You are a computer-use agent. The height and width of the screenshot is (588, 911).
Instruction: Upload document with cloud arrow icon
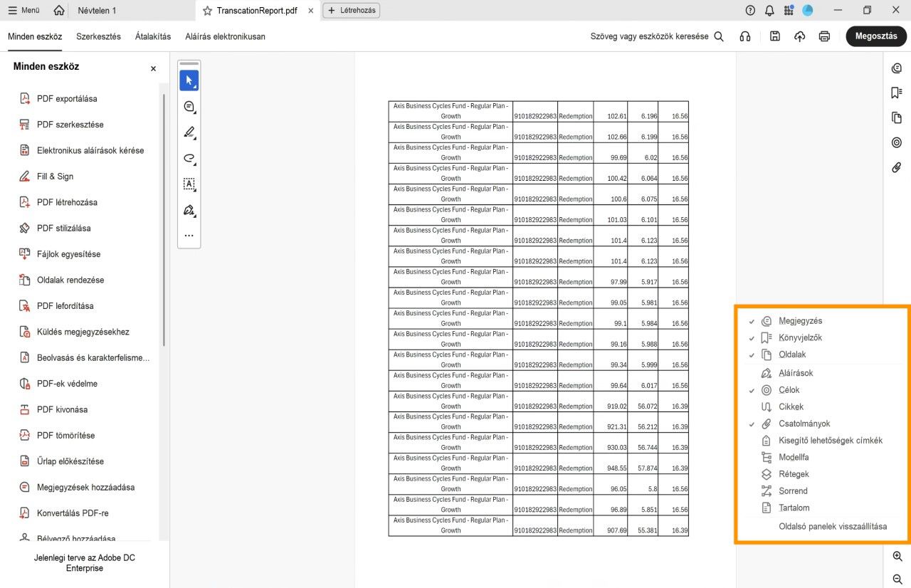pyautogui.click(x=800, y=36)
